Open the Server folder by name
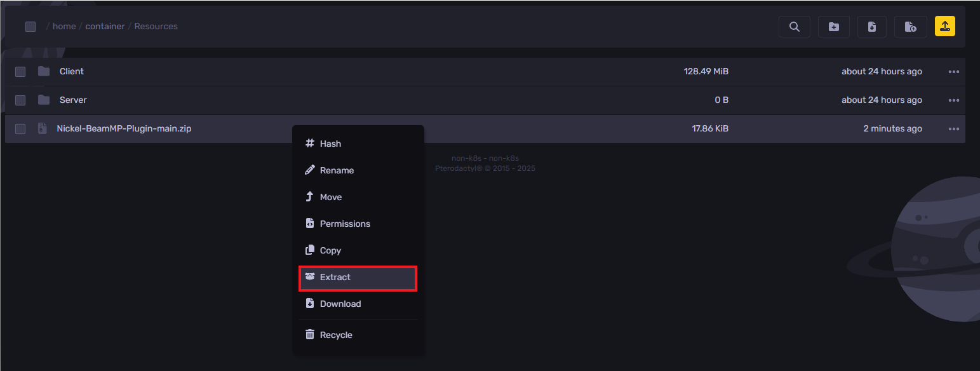980x371 pixels. (x=73, y=100)
